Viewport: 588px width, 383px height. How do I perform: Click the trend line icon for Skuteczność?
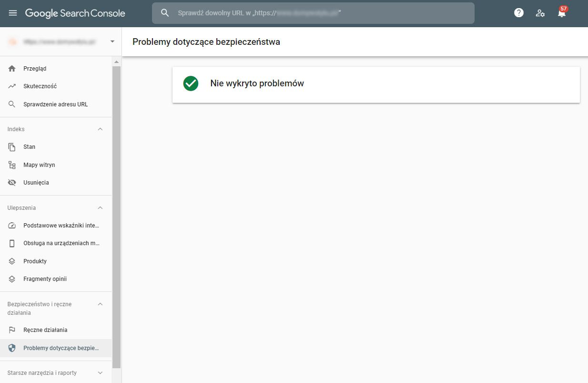point(12,86)
